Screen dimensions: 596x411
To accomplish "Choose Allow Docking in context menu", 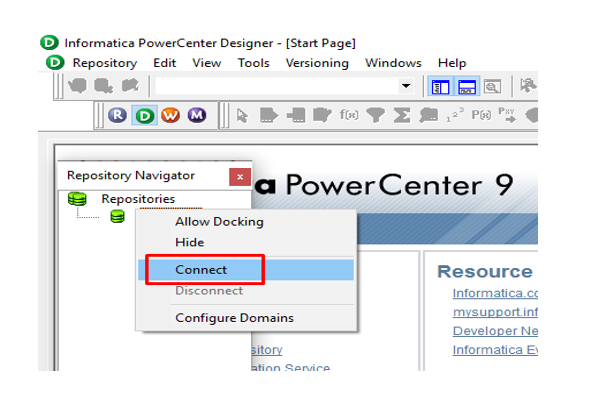I will tap(219, 222).
